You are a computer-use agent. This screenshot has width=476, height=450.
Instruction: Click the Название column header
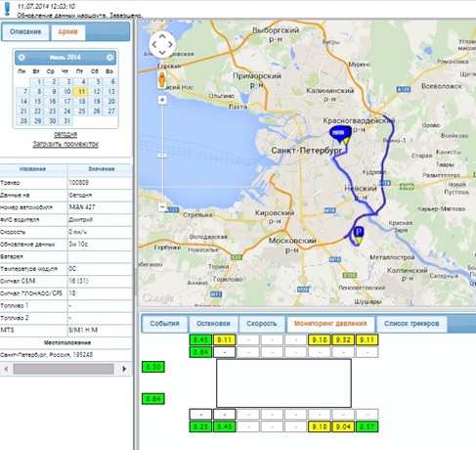pyautogui.click(x=33, y=169)
